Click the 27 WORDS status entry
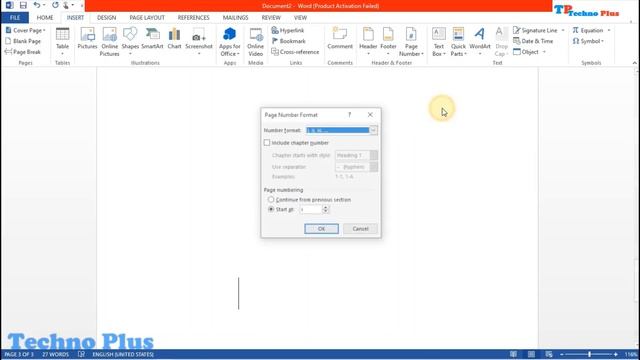This screenshot has width=640, height=360. (x=55, y=354)
